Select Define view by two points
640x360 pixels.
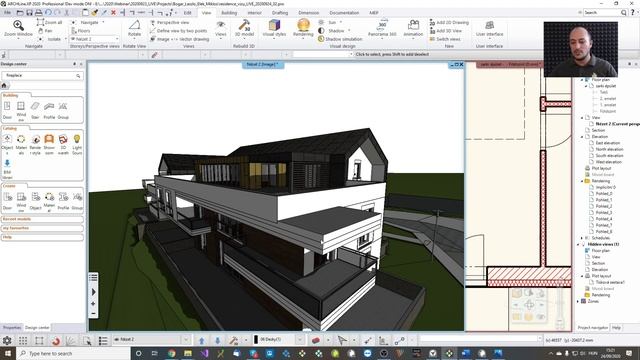point(178,31)
